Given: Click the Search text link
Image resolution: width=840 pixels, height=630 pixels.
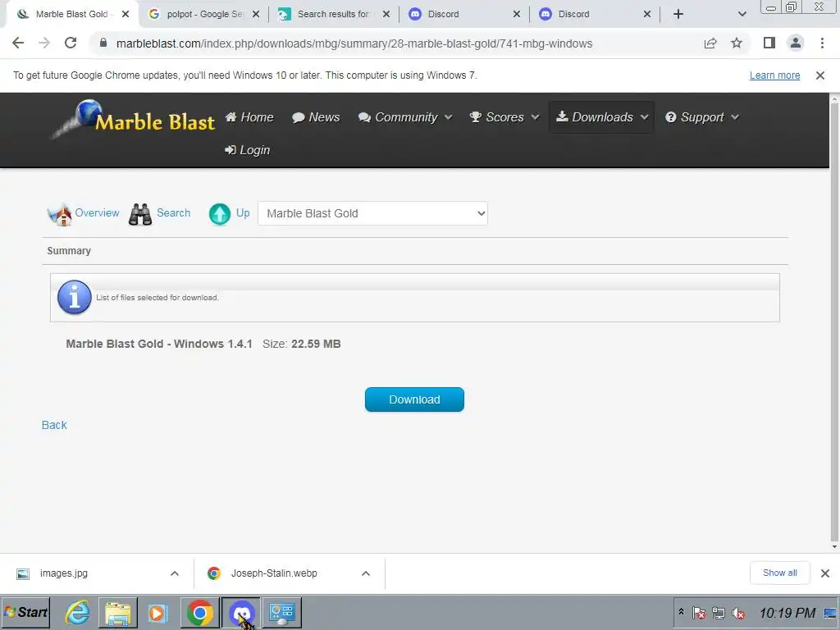Looking at the screenshot, I should point(174,213).
